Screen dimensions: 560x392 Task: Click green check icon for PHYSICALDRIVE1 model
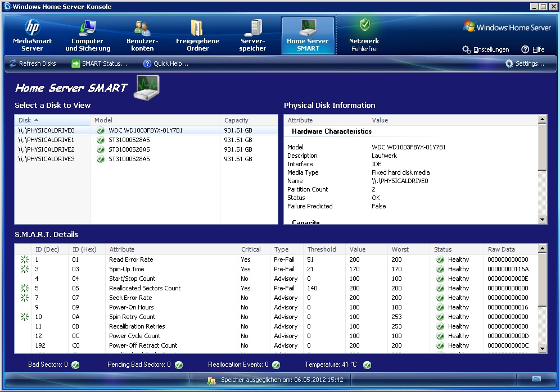(101, 140)
